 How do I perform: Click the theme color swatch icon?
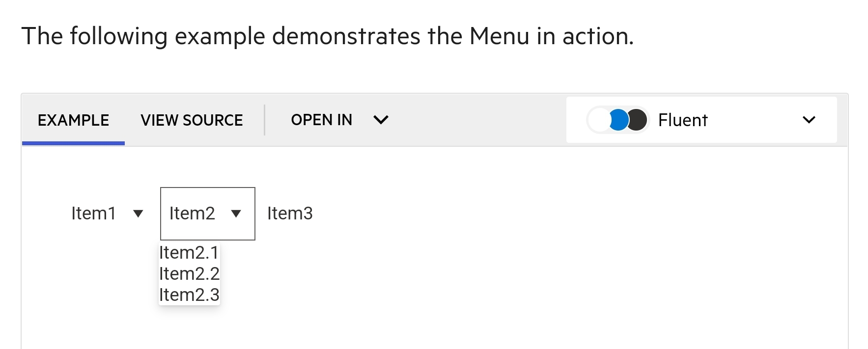(x=618, y=120)
